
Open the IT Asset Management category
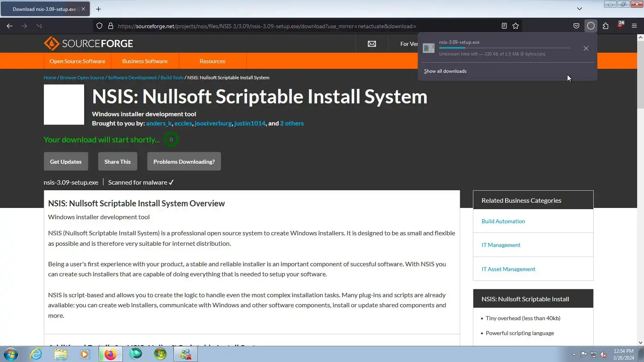tap(508, 269)
